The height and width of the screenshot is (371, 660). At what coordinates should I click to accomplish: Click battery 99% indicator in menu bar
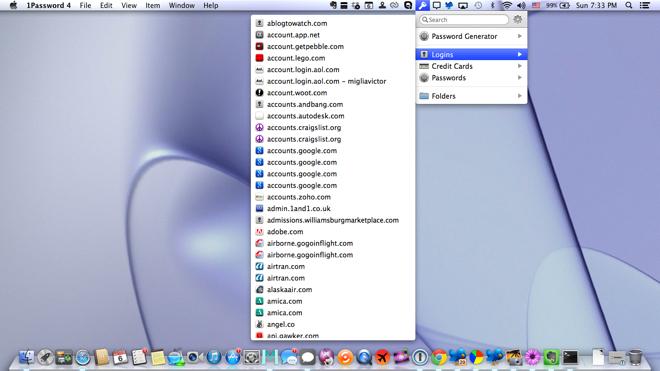pyautogui.click(x=558, y=5)
